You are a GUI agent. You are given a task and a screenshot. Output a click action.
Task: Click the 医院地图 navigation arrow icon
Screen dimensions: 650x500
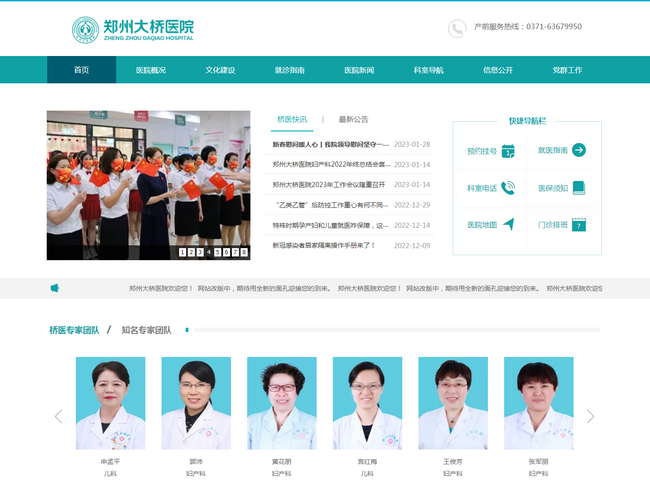(508, 224)
